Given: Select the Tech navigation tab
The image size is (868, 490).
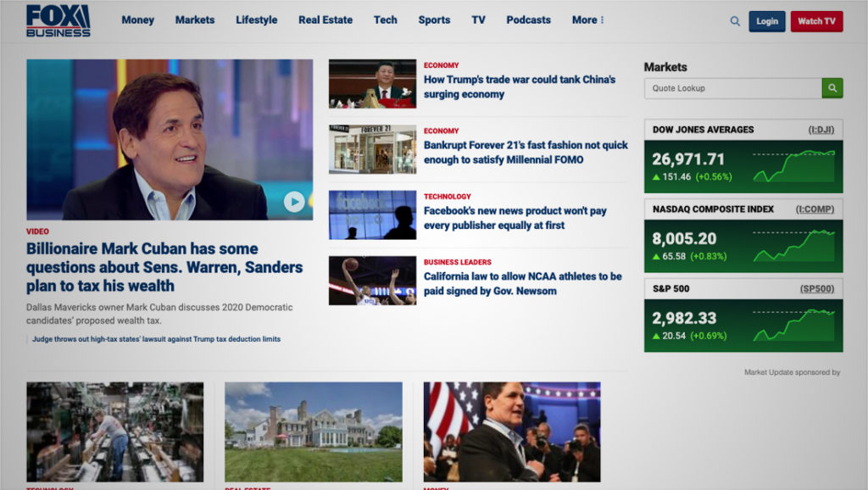Looking at the screenshot, I should coord(385,19).
